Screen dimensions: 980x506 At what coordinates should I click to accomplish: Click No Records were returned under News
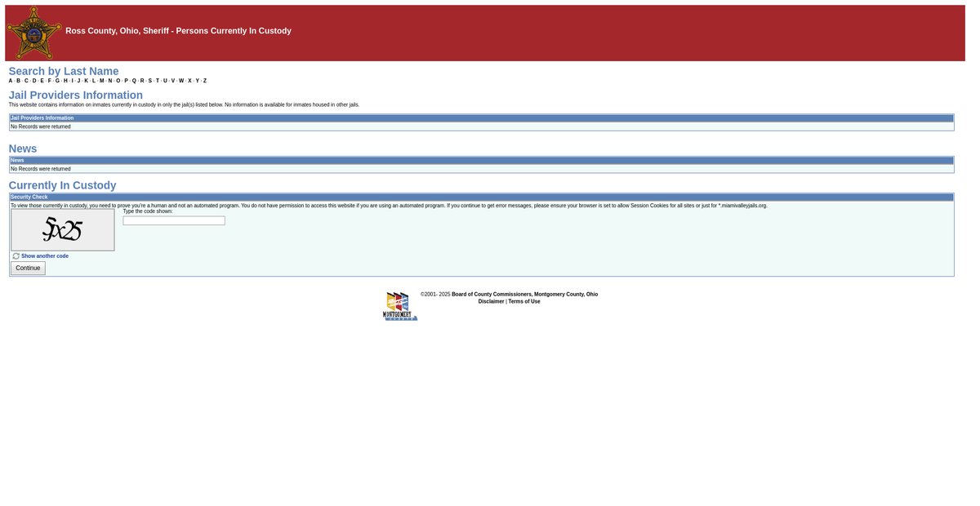[x=41, y=169]
